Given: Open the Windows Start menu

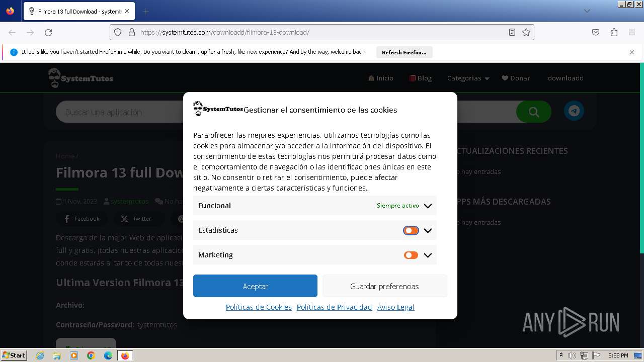Looking at the screenshot, I should (x=14, y=355).
